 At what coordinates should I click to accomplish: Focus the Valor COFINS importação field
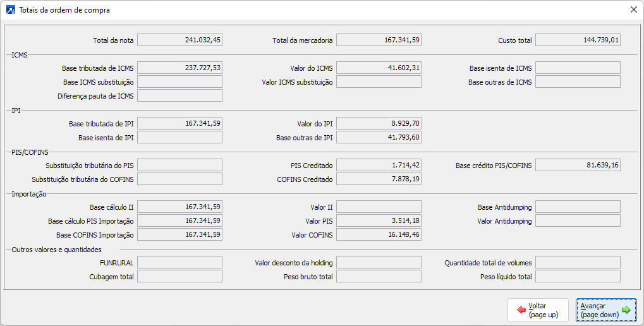click(x=379, y=234)
